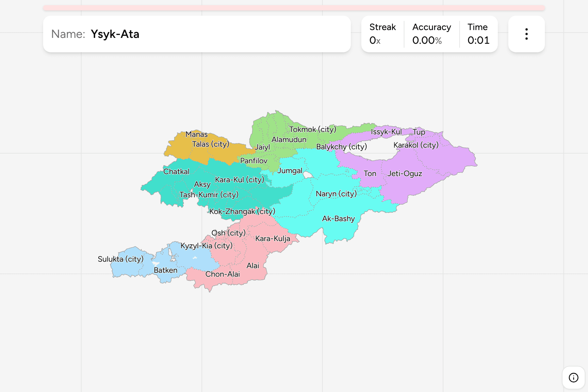Viewport: 588px width, 392px height.
Task: Select the Aksy district label
Action: [x=202, y=184]
